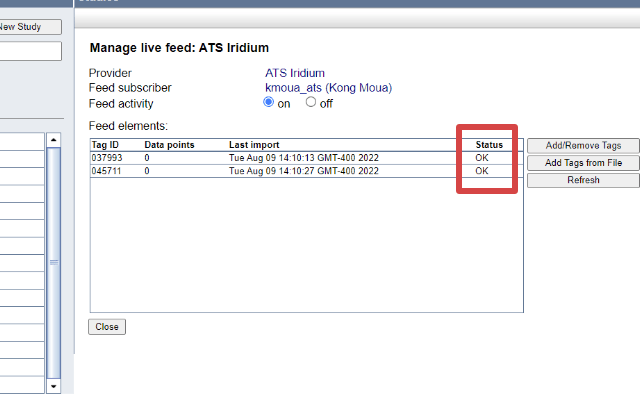This screenshot has width=640, height=420.
Task: Click the Status column header
Action: tap(489, 145)
